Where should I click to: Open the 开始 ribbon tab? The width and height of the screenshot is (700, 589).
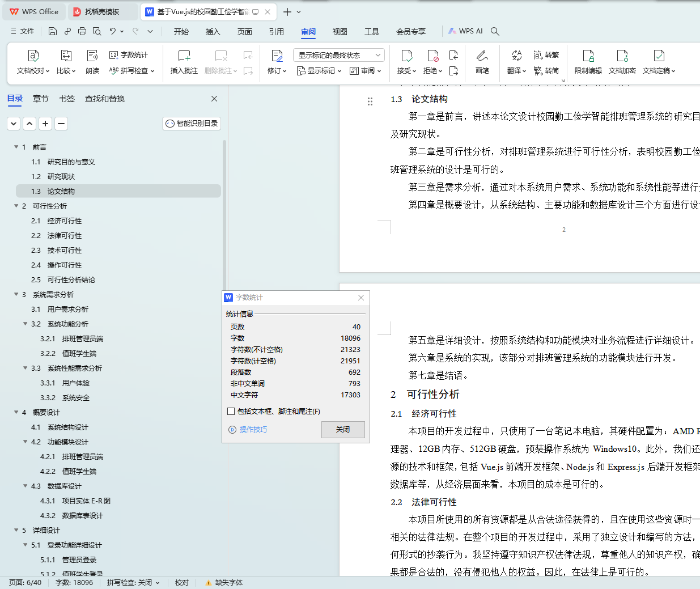(x=181, y=32)
